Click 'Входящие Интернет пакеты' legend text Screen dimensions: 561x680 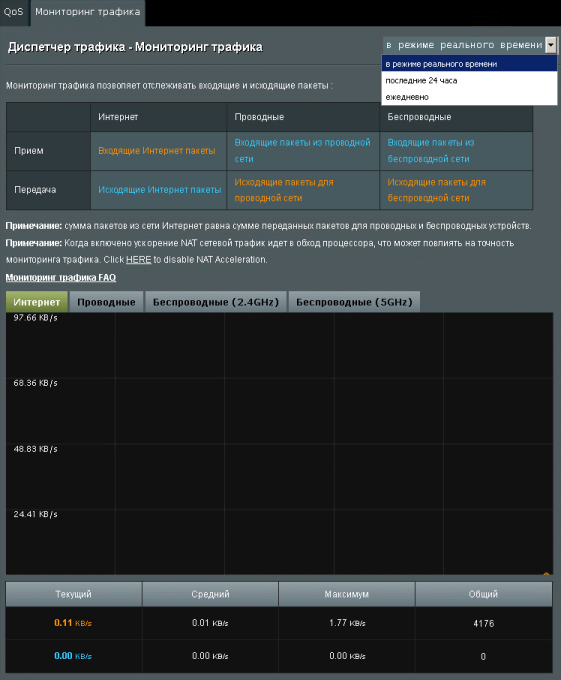tap(157, 151)
